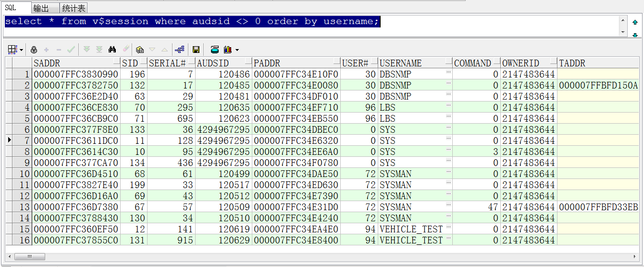The width and height of the screenshot is (644, 267).
Task: Click the SYS username in row 6
Action: [x=387, y=129]
